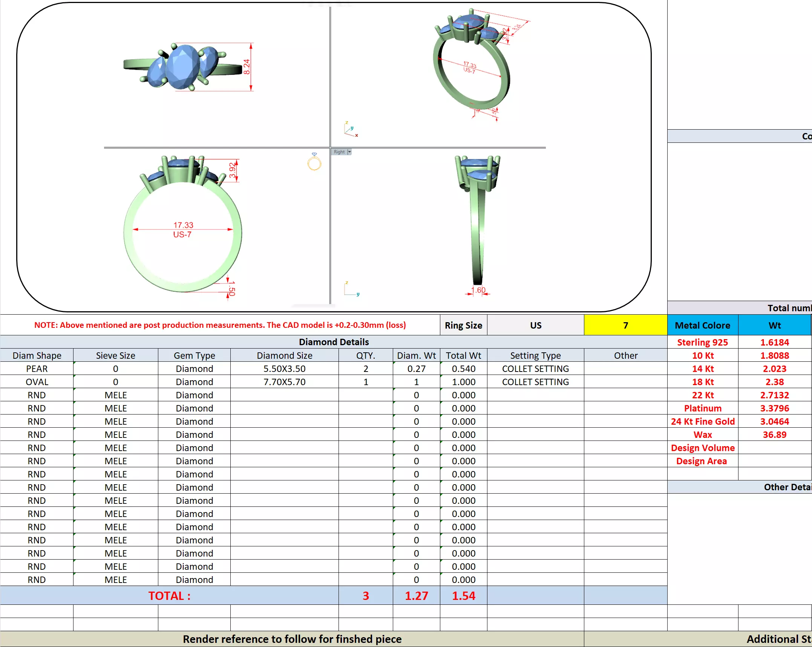Click the ZY axis icon in right view
Viewport: 812px width, 647px height.
click(x=351, y=289)
